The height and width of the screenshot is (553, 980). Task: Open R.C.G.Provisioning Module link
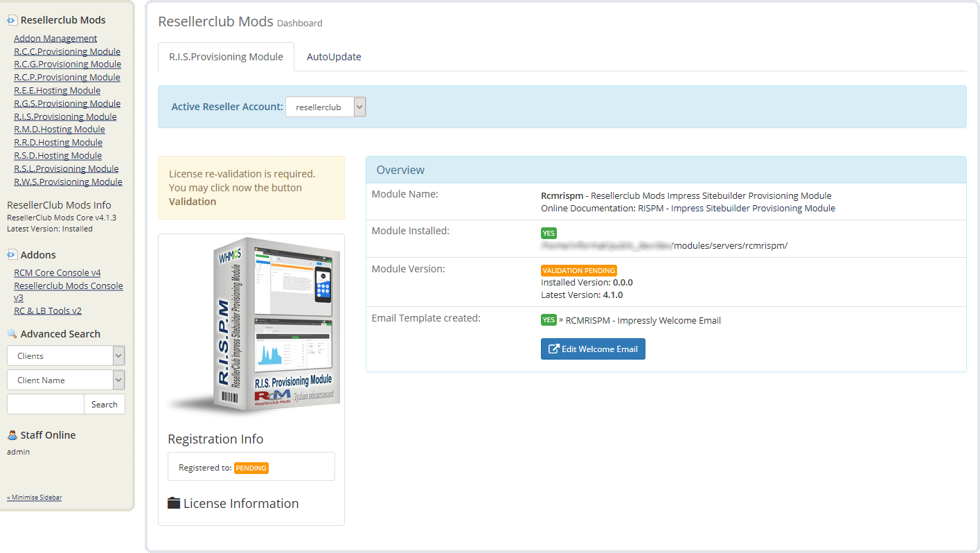(67, 64)
